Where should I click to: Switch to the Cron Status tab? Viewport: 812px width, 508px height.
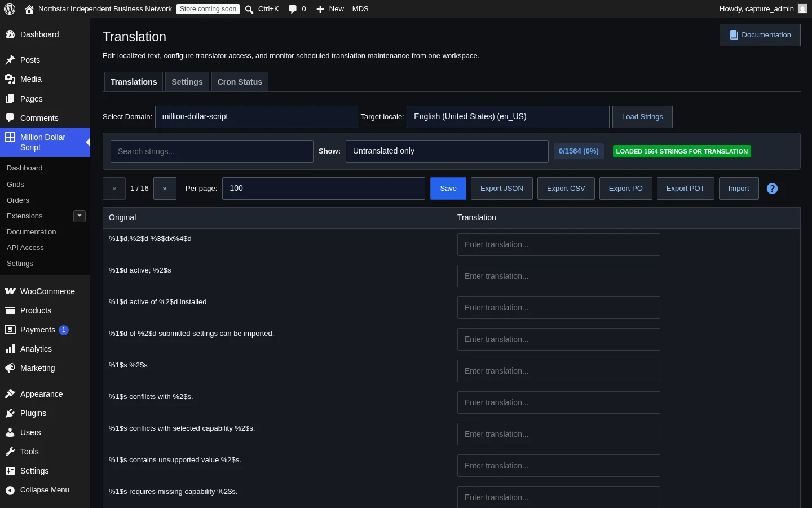pos(240,82)
